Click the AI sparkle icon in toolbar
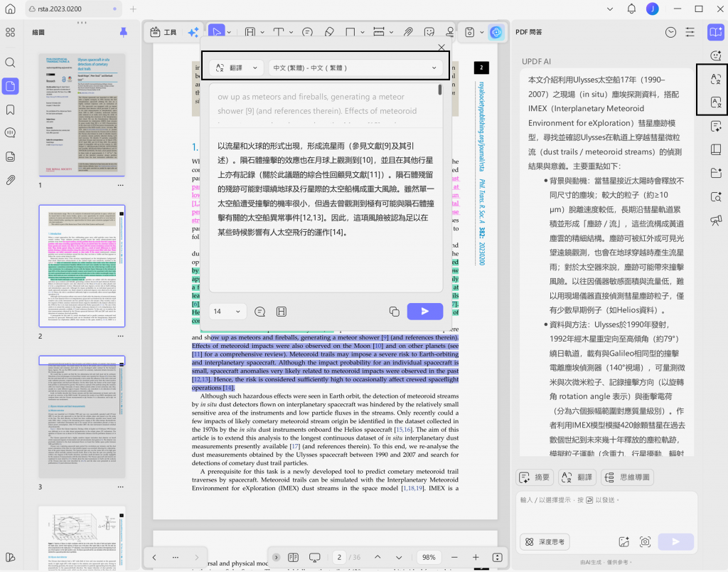The width and height of the screenshot is (728, 572). tap(193, 32)
